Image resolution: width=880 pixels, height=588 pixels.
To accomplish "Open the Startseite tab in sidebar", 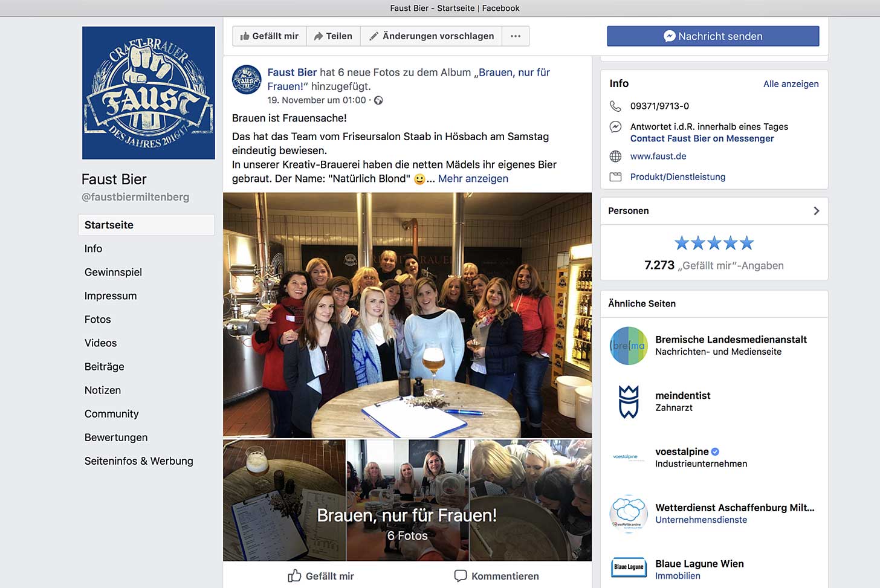I will [146, 225].
